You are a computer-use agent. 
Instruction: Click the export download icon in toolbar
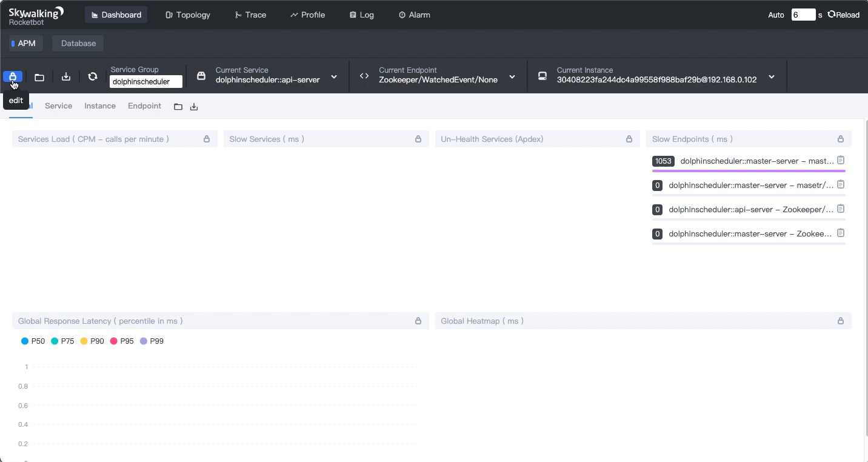[x=66, y=76]
